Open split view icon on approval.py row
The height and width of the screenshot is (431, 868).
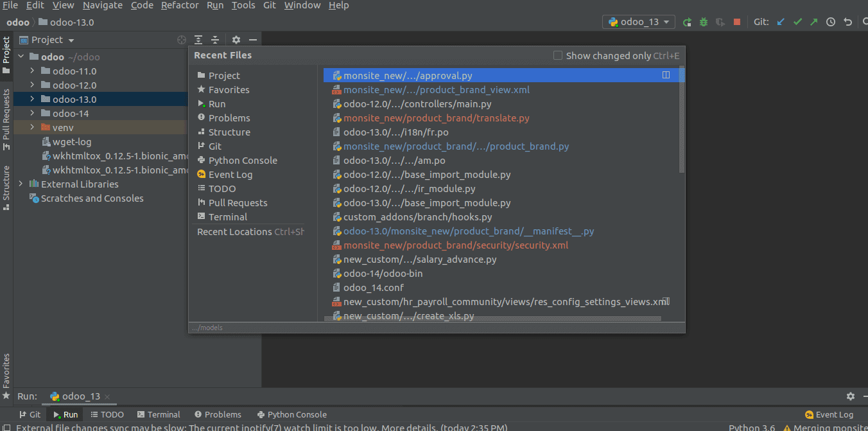pyautogui.click(x=666, y=75)
